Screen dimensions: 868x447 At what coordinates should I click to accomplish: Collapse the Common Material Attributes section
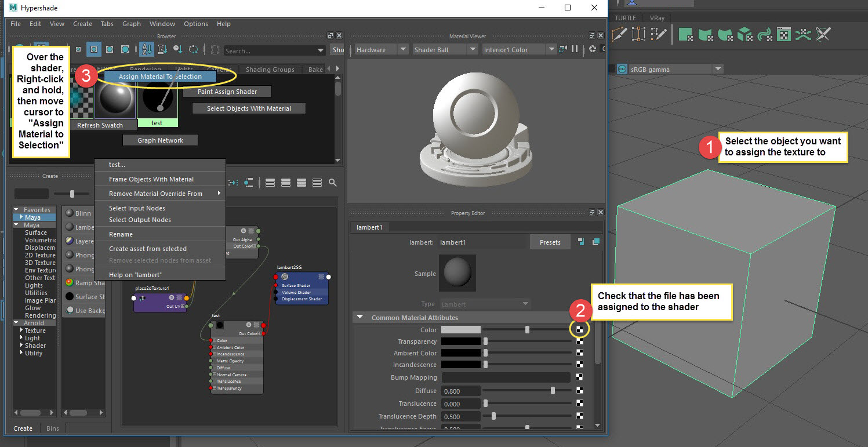pos(359,317)
